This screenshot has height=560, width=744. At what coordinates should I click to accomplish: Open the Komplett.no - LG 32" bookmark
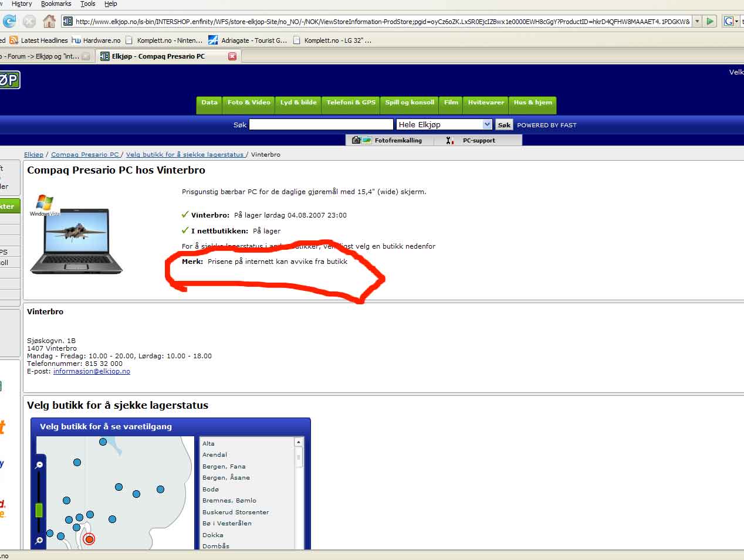coord(332,40)
